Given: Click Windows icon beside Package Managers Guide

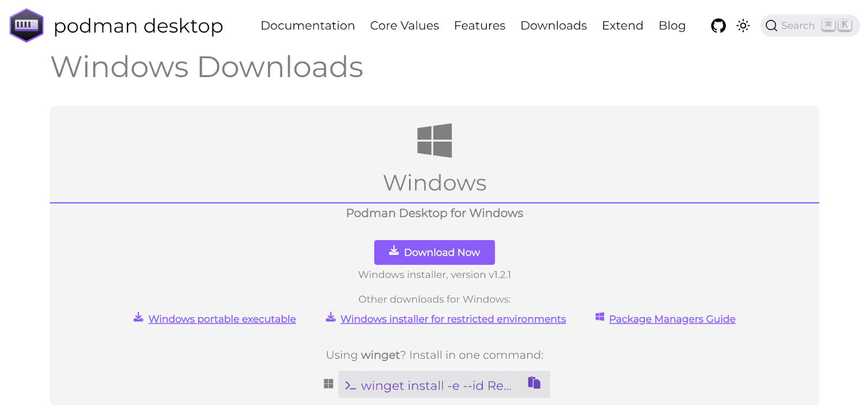Looking at the screenshot, I should 599,317.
